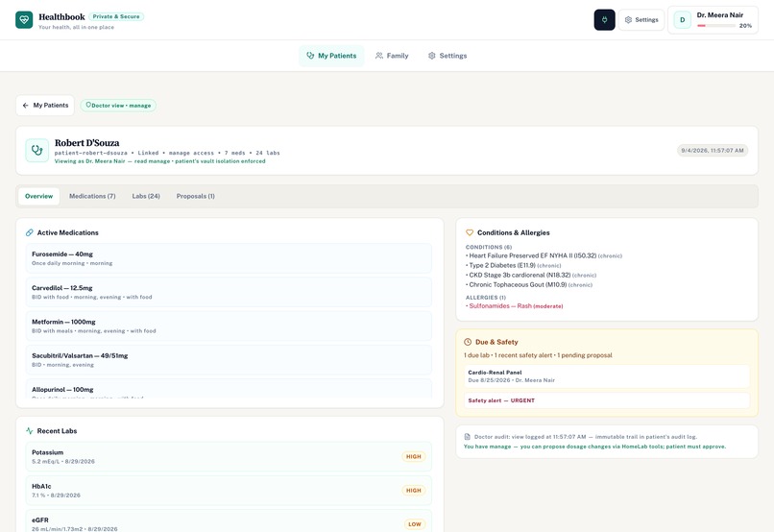Click the gear icon in header Settings button

(628, 20)
